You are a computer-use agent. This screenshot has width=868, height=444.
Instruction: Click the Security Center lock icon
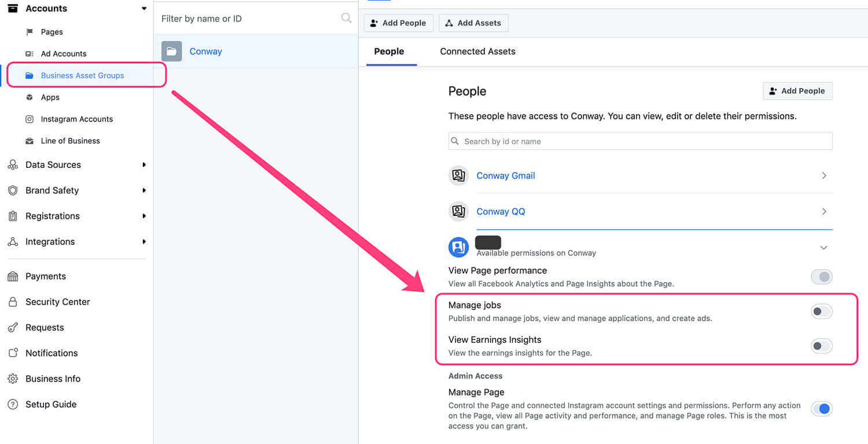pyautogui.click(x=13, y=302)
